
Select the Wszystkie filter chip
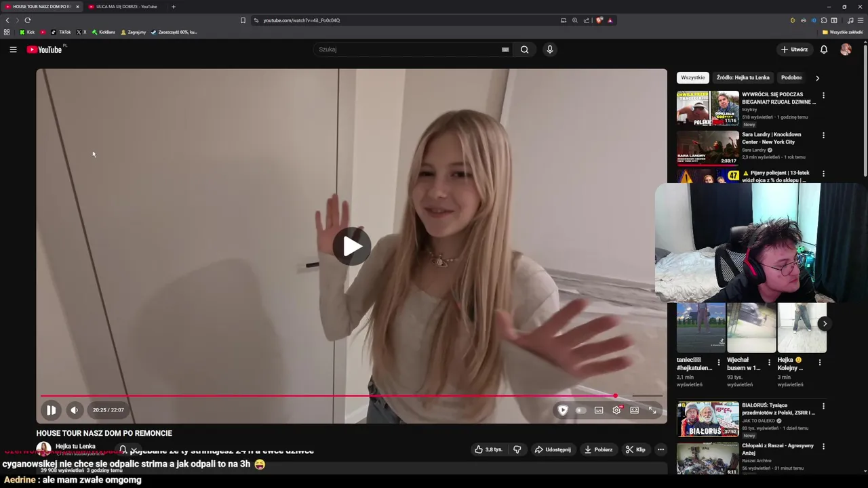pyautogui.click(x=692, y=77)
